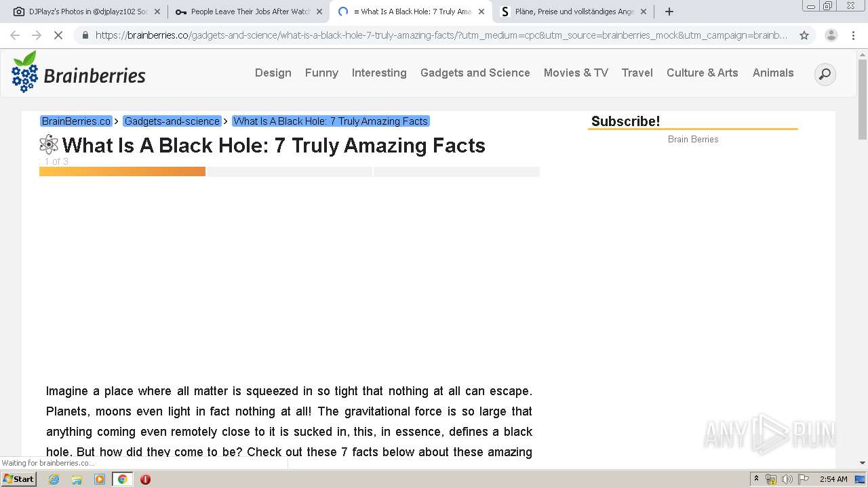Click the scrollbar up arrow

coord(863,54)
